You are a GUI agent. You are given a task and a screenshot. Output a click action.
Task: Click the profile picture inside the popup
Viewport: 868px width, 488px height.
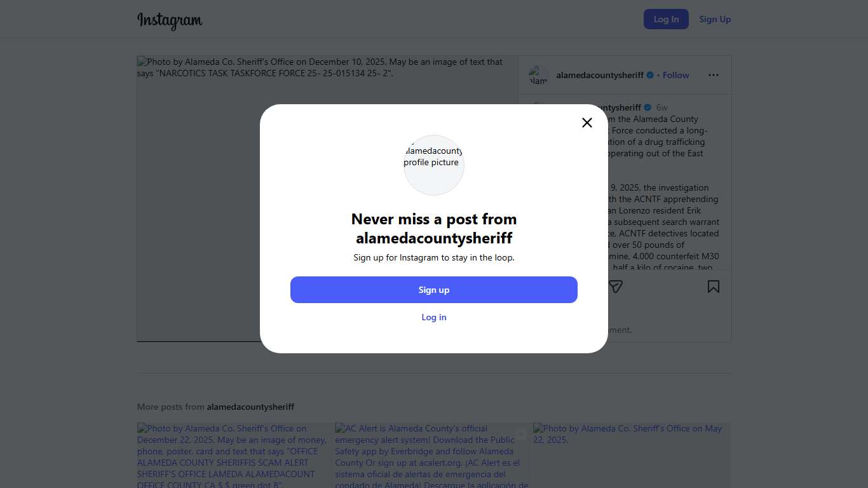(434, 165)
